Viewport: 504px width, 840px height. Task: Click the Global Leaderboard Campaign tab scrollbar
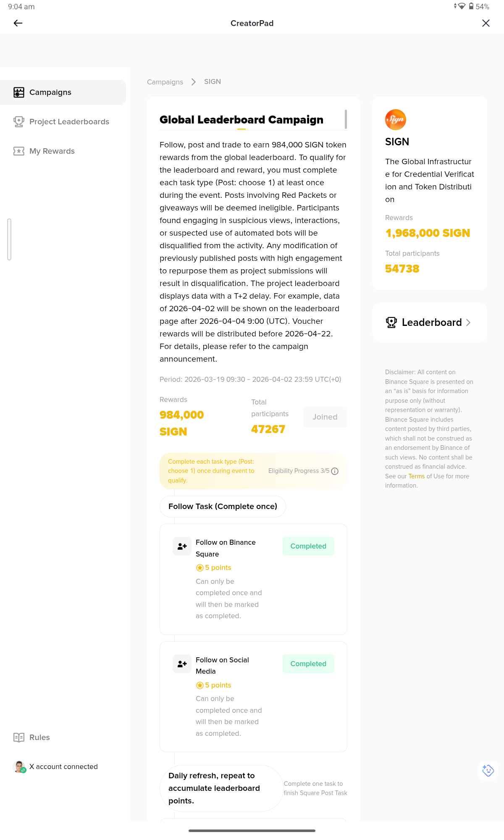point(346,119)
